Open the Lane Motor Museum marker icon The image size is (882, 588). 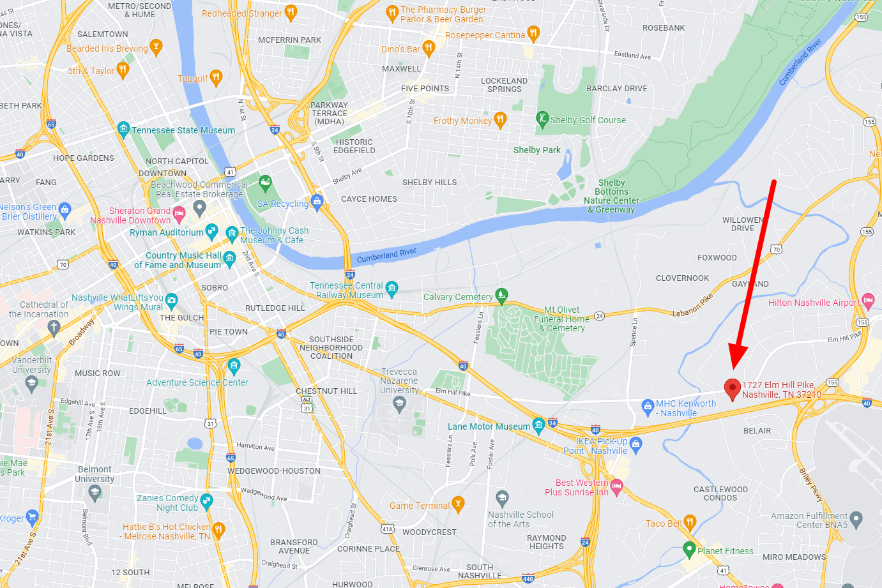pyautogui.click(x=538, y=425)
